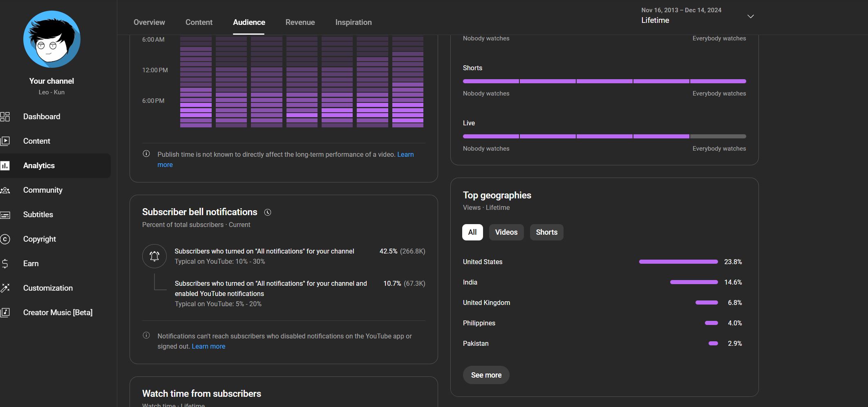
Task: Filter top geographies by Videos
Action: click(506, 232)
